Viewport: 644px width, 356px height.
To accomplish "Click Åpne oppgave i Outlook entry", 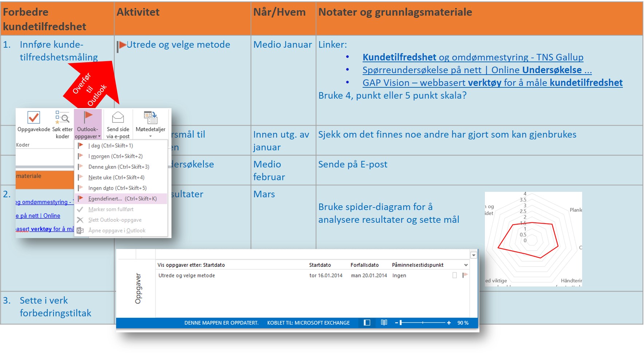I will (x=121, y=230).
